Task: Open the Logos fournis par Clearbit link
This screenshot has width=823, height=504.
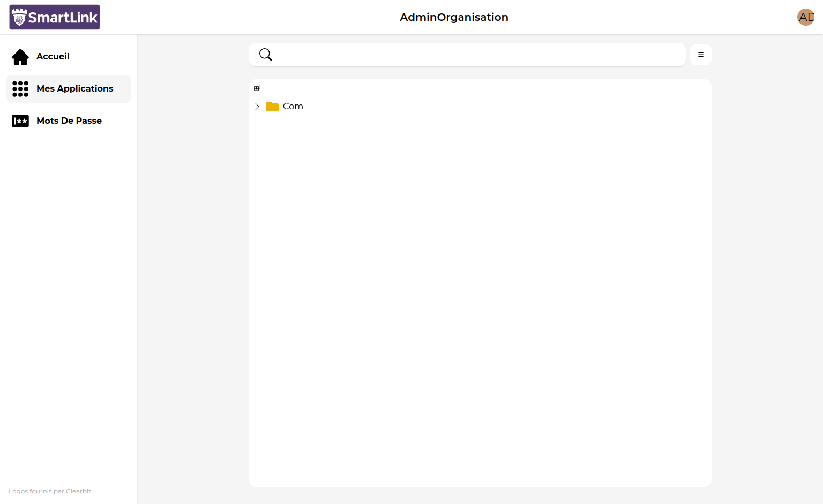Action: coord(50,491)
